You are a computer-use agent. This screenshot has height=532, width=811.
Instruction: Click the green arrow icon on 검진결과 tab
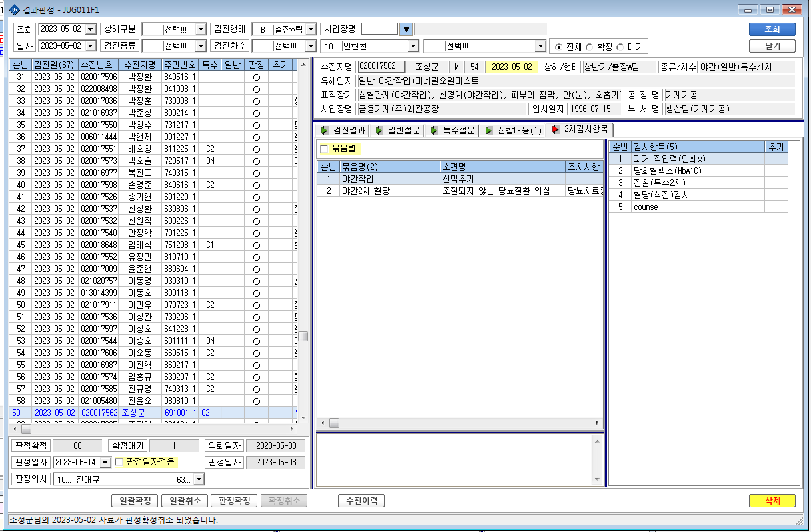325,131
